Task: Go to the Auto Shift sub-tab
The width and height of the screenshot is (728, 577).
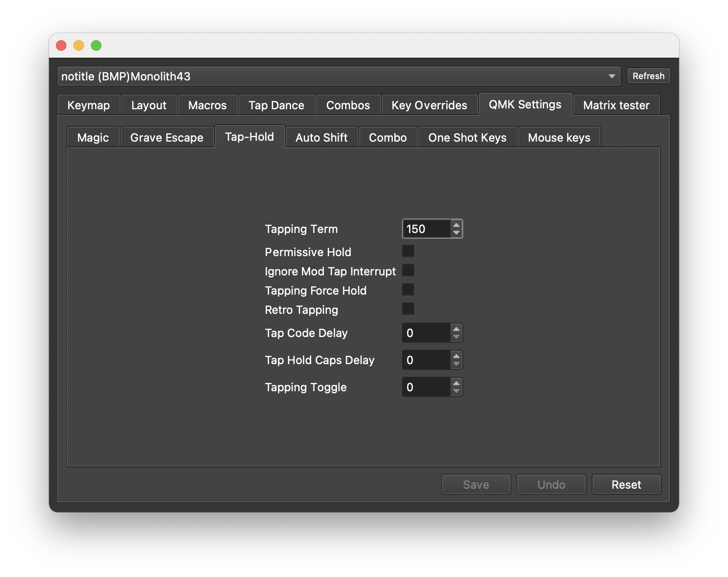Action: tap(322, 138)
